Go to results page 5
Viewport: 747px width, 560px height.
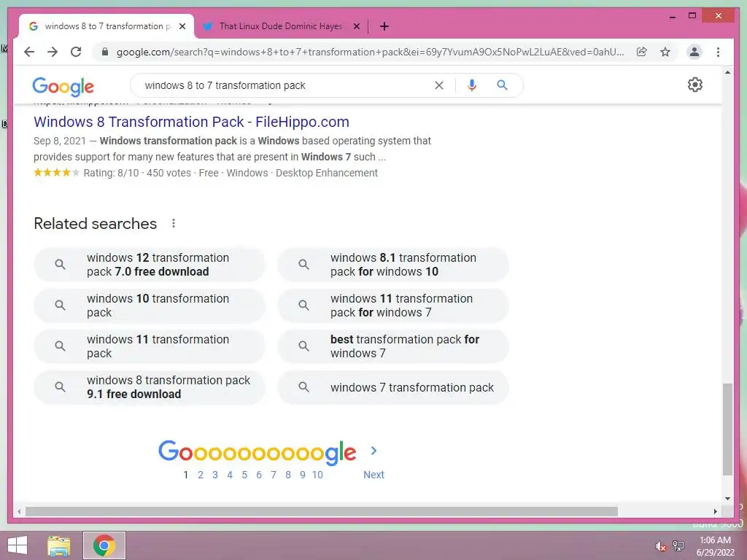pyautogui.click(x=244, y=475)
